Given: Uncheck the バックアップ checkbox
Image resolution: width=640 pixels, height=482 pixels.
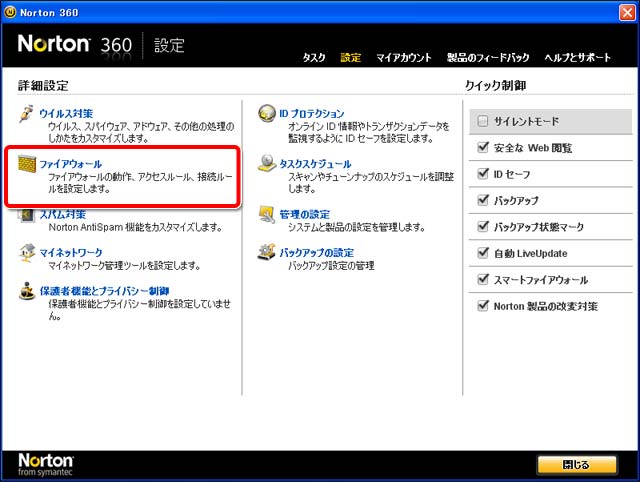Looking at the screenshot, I should pos(483,200).
